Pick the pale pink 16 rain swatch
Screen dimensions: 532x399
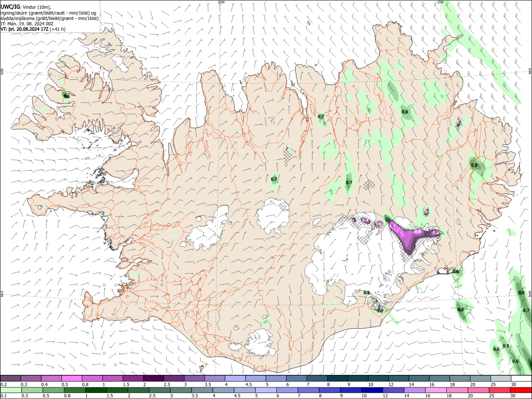[x=435, y=390]
